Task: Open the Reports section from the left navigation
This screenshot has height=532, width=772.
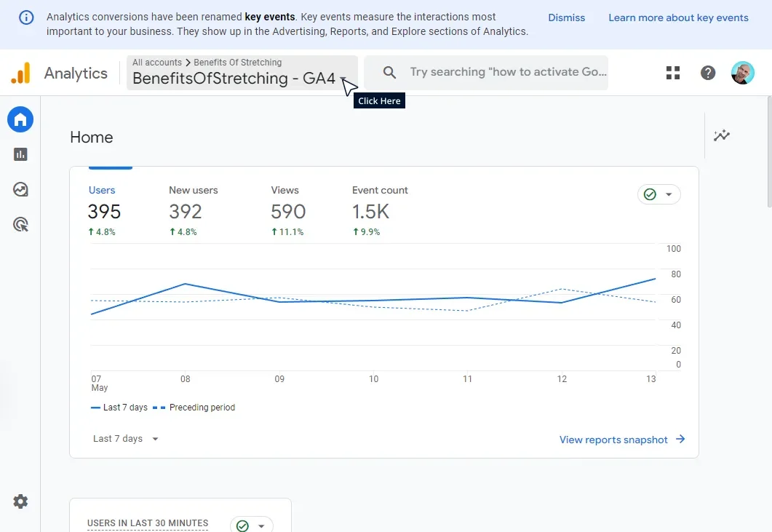Action: coord(20,154)
